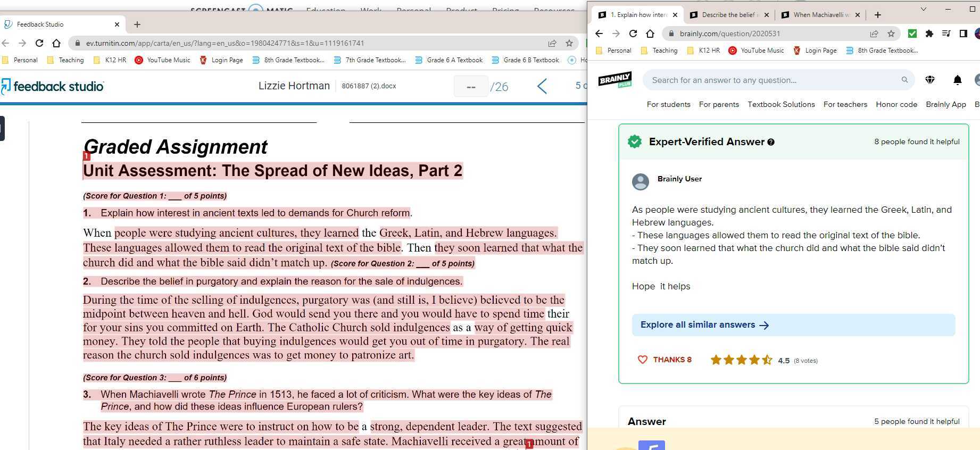Viewport: 980px width, 450px height.
Task: Open Brainly notifications bell
Action: 957,80
